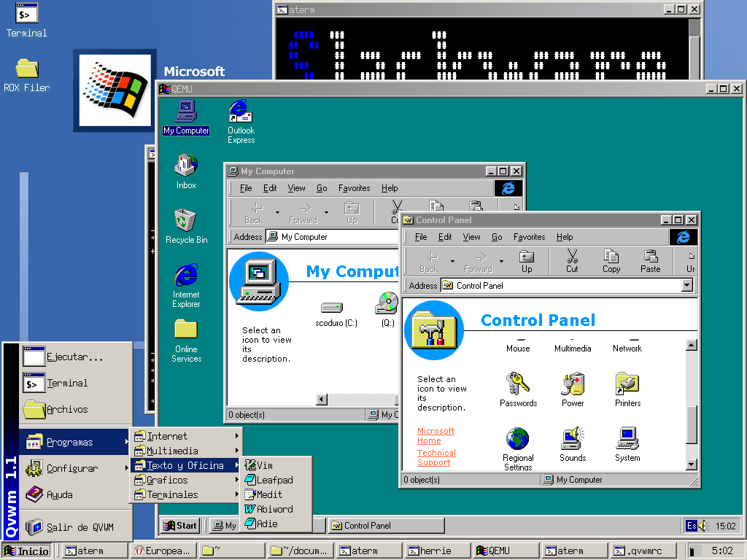The image size is (747, 560).
Task: Open the Terminal desktop icon
Action: coord(27,20)
